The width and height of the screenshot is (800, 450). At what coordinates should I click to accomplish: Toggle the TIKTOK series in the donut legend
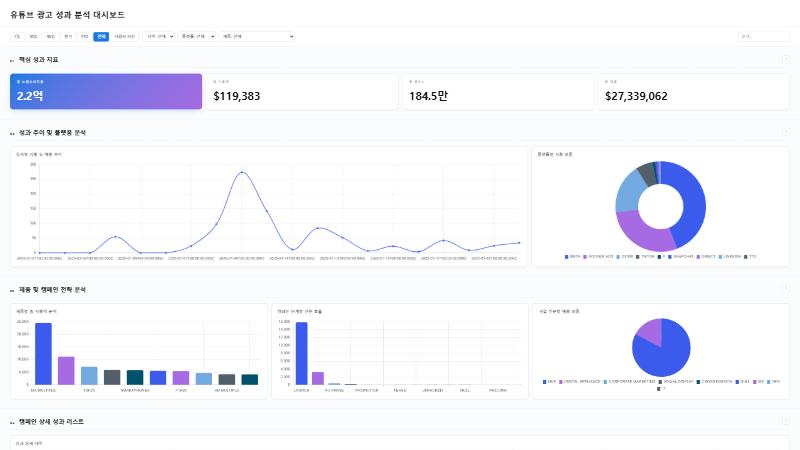[x=645, y=257]
